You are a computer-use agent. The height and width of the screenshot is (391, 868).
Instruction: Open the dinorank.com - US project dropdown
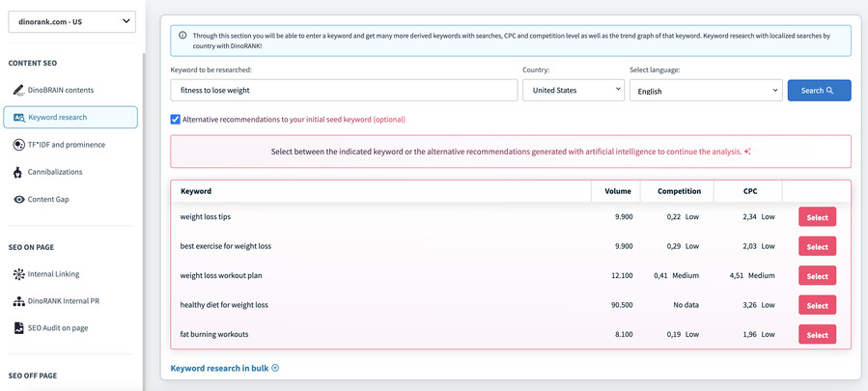(71, 22)
